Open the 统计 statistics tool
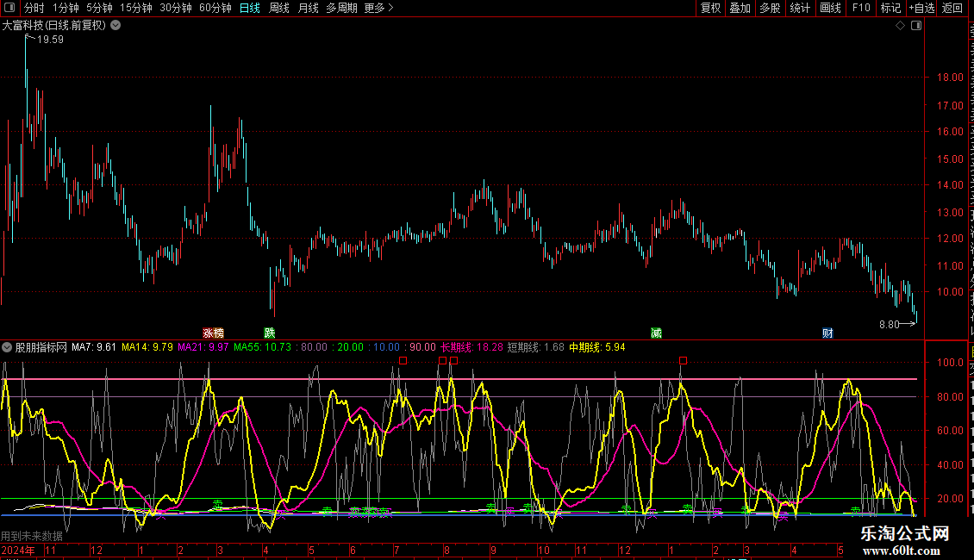The width and height of the screenshot is (974, 560). 799,8
